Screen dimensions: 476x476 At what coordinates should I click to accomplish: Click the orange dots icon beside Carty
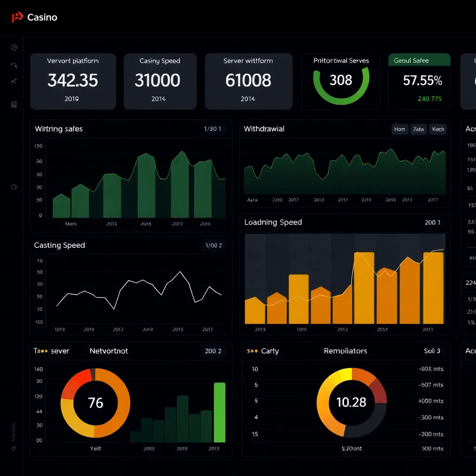252,351
